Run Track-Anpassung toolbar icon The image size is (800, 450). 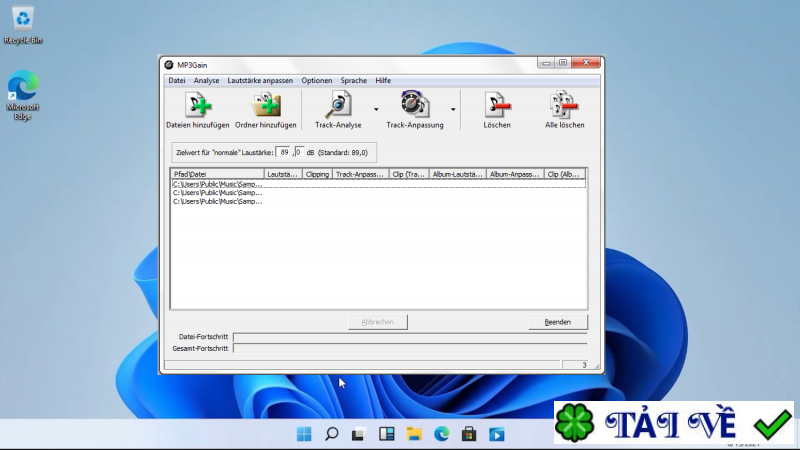tap(414, 105)
